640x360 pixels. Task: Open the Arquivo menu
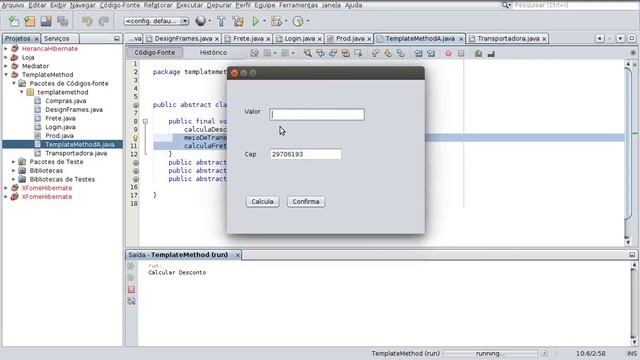pyautogui.click(x=13, y=5)
